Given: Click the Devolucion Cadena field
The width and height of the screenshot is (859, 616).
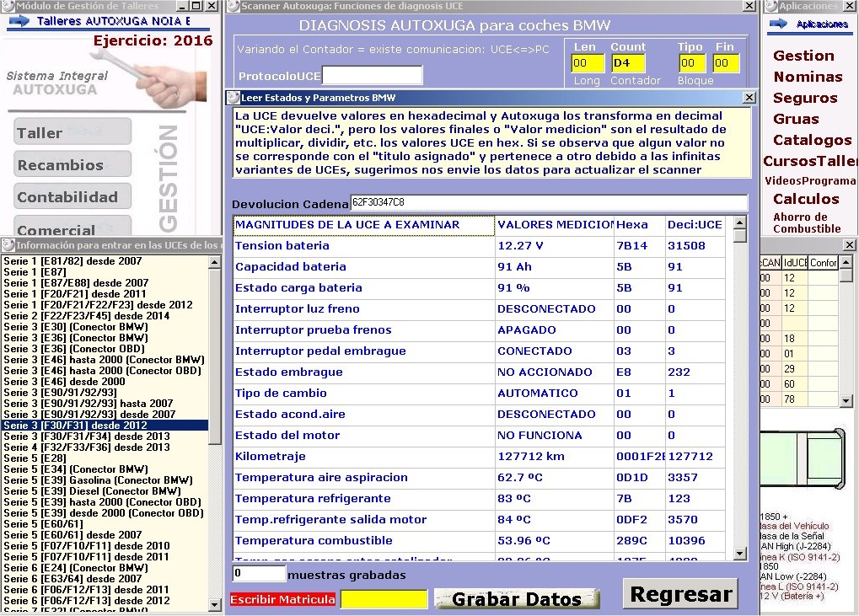Looking at the screenshot, I should point(549,202).
